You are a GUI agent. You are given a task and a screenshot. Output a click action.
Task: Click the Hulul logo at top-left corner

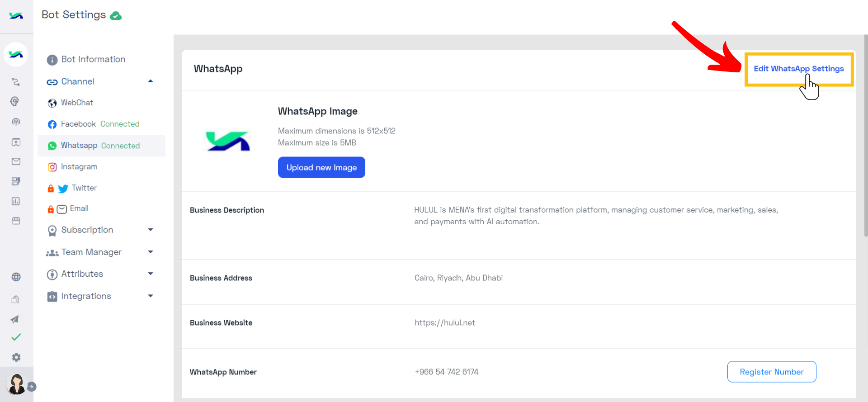pos(16,16)
